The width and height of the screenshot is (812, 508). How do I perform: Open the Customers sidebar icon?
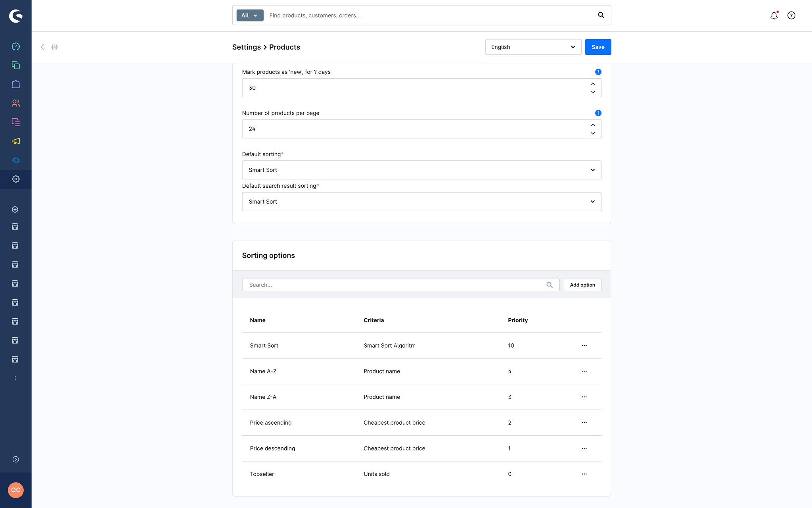16,103
